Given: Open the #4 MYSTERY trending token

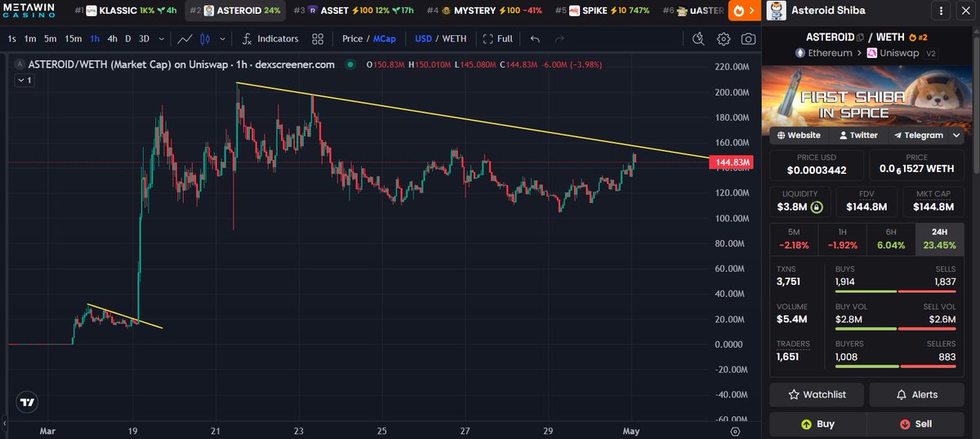Looking at the screenshot, I should [x=484, y=11].
